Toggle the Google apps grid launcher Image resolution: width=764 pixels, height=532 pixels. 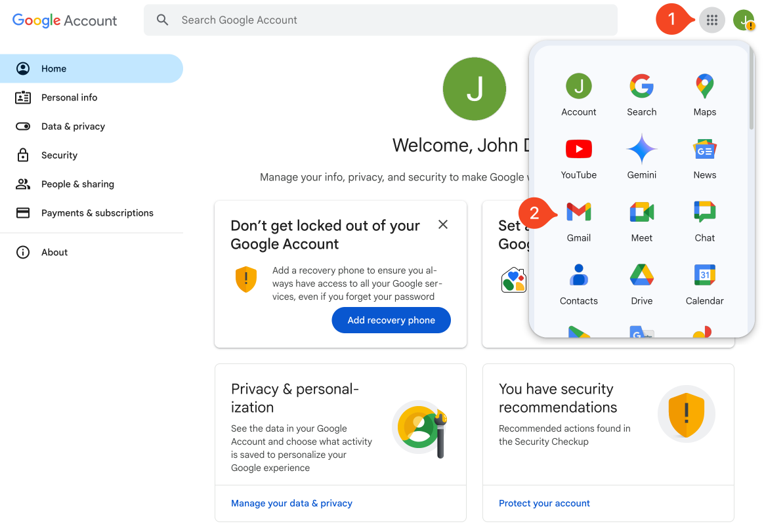711,20
